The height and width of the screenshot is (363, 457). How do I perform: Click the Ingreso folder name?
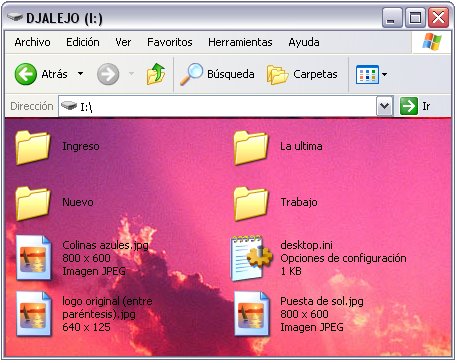81,146
